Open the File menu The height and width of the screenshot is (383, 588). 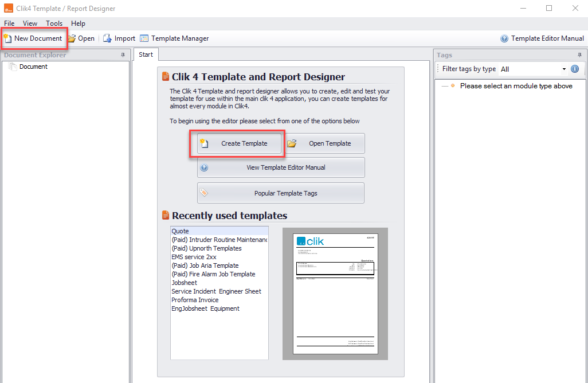tap(9, 24)
